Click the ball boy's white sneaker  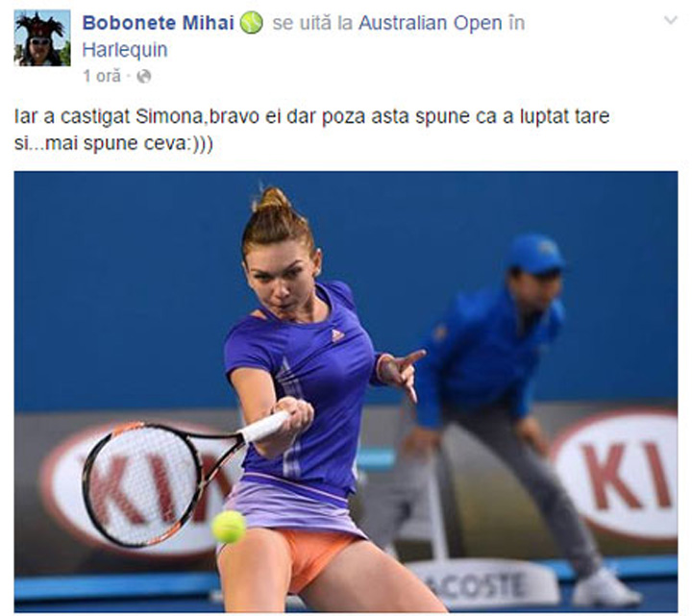(x=605, y=587)
